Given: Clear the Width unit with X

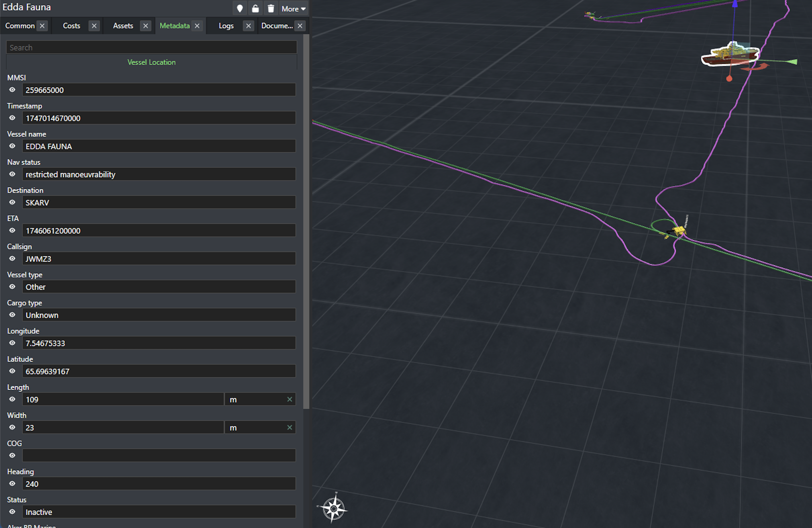Looking at the screenshot, I should coord(290,428).
